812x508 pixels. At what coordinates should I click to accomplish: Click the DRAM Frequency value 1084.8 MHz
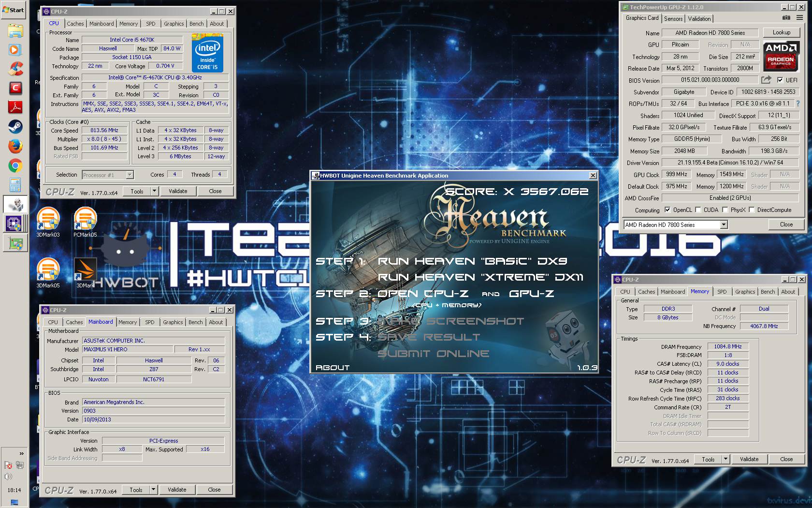coord(728,346)
